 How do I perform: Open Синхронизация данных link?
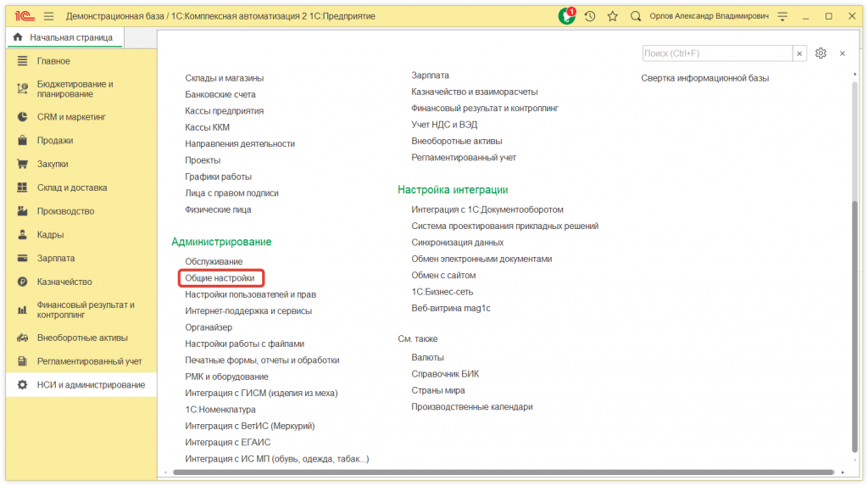pos(457,243)
